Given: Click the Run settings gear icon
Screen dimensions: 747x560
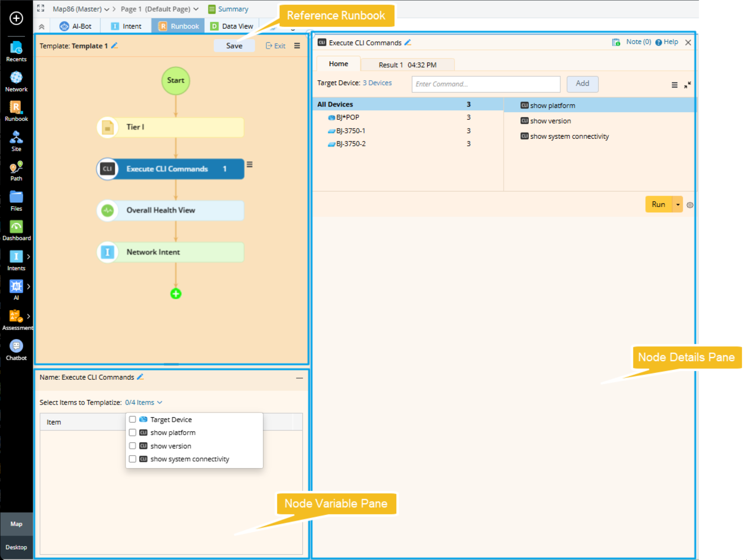Looking at the screenshot, I should (690, 205).
